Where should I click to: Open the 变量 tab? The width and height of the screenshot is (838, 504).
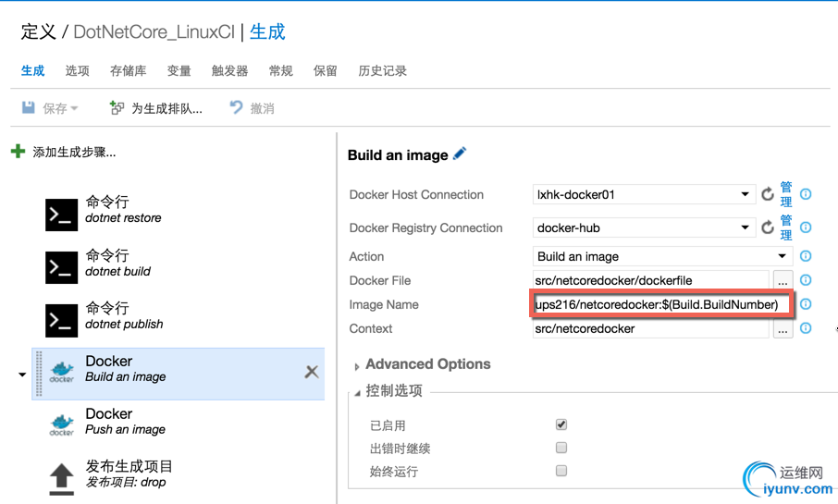coord(179,71)
